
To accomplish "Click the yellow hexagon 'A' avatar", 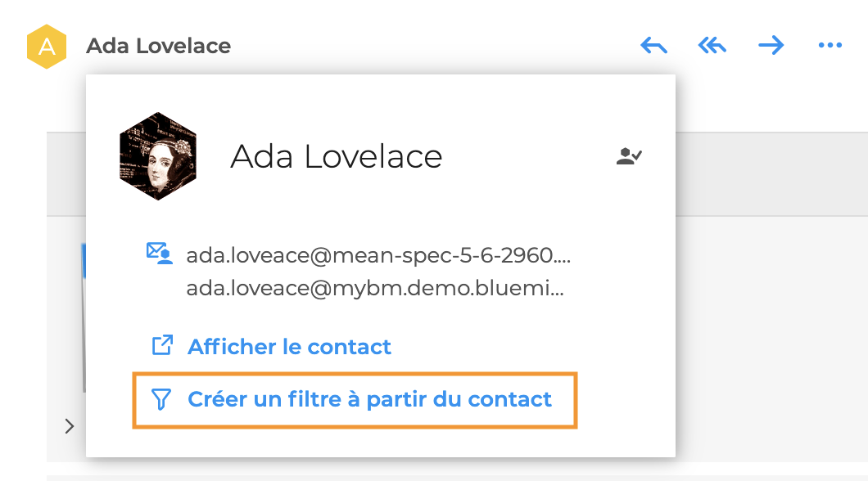I will point(47,47).
